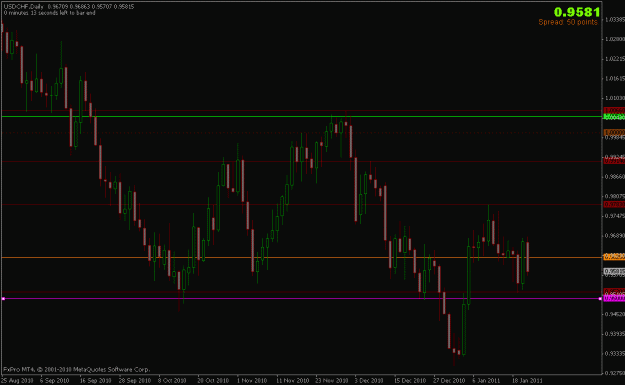Select the magenta horizontal line
The height and width of the screenshot is (385, 625).
[301, 299]
